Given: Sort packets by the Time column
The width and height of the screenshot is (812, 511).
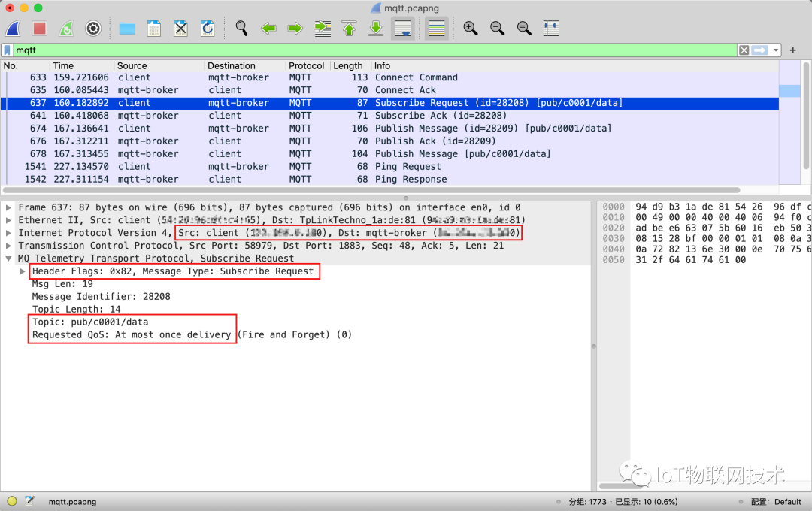Looking at the screenshot, I should click(x=64, y=66).
